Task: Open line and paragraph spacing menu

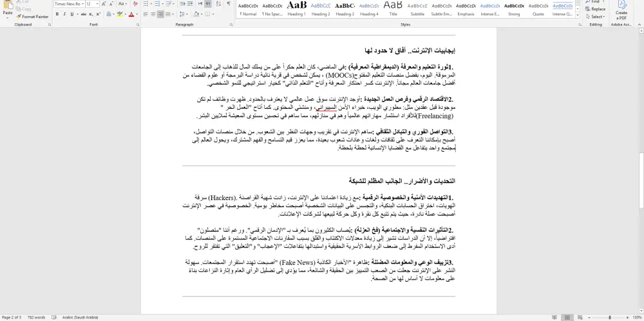Action: click(x=182, y=14)
